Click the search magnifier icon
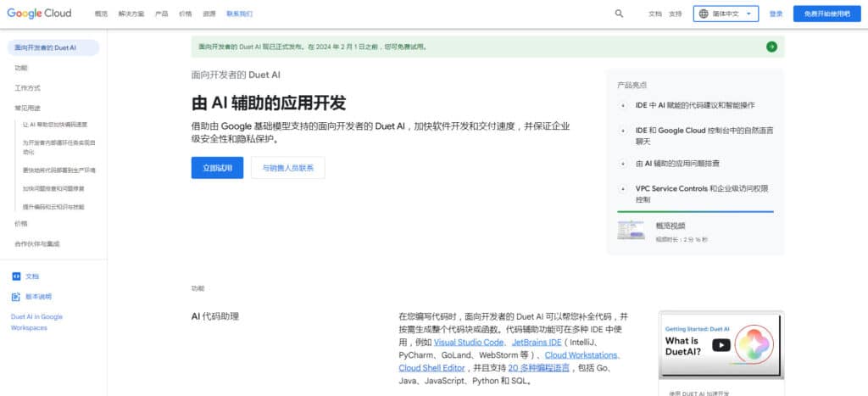The height and width of the screenshot is (396, 868). 619,14
